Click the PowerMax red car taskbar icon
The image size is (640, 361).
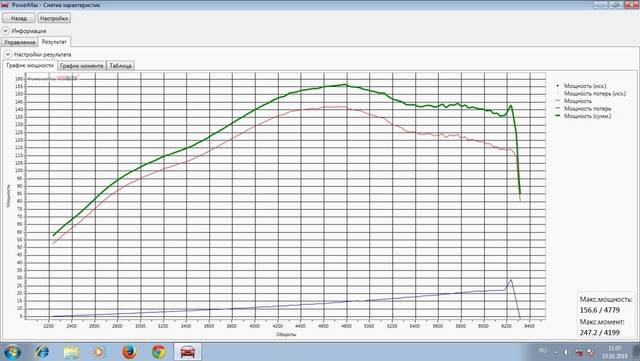[x=187, y=352]
